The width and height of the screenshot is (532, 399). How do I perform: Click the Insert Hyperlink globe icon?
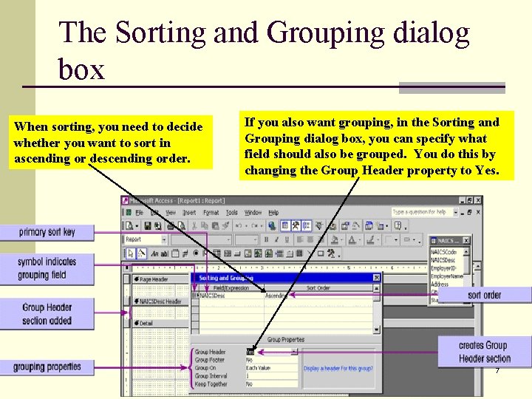[x=272, y=225]
